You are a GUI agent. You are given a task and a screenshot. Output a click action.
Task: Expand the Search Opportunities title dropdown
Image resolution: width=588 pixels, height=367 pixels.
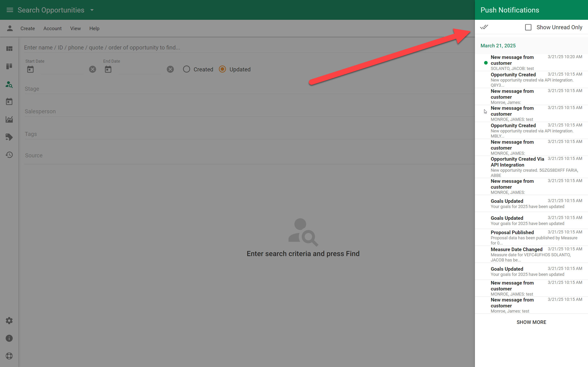92,10
